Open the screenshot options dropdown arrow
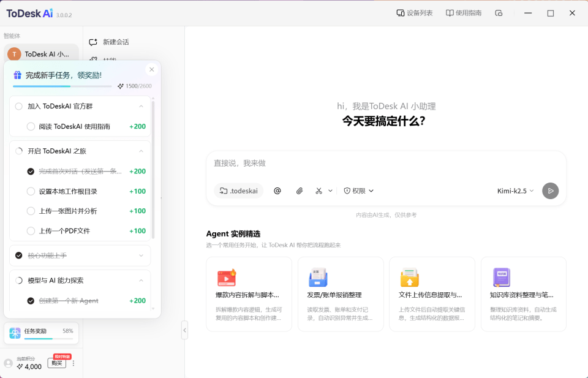The width and height of the screenshot is (588, 378). 330,191
